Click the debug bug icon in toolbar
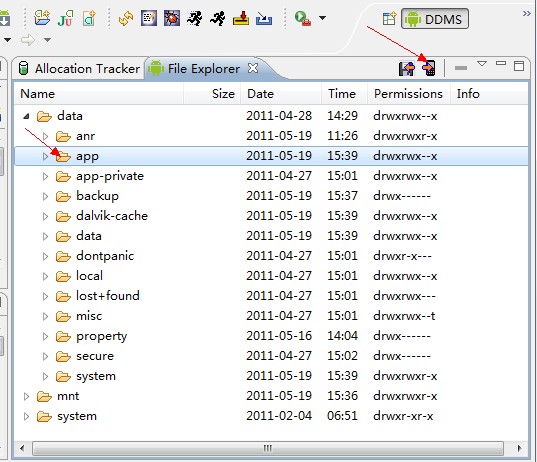Image resolution: width=537 pixels, height=462 pixels. click(x=172, y=18)
